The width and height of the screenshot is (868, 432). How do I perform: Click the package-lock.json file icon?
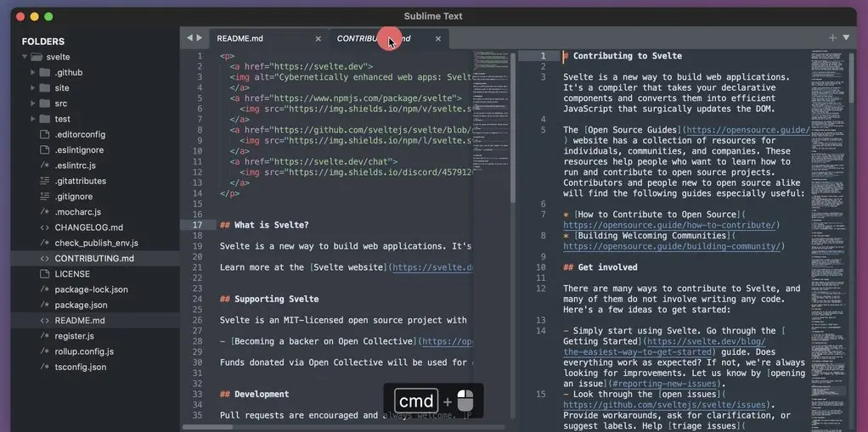tap(45, 289)
